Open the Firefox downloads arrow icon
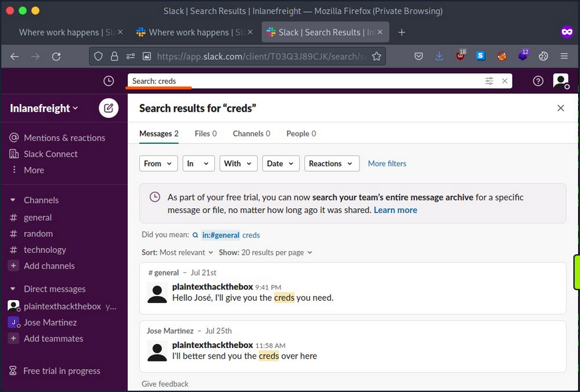 point(439,57)
